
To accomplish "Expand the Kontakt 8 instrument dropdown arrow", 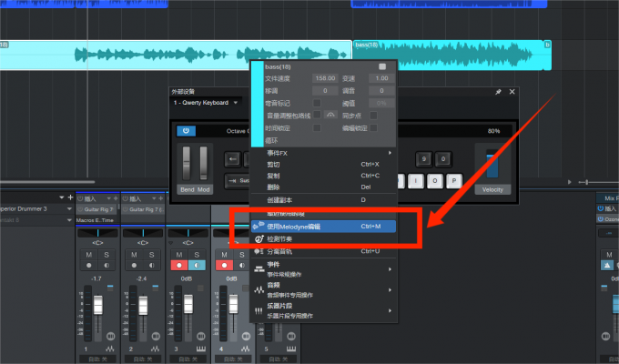I will (x=69, y=220).
